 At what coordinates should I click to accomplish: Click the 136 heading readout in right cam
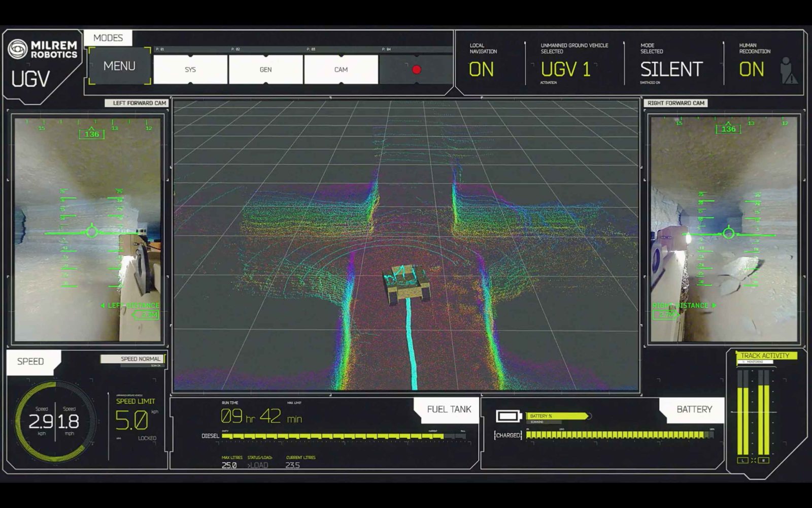pos(728,129)
